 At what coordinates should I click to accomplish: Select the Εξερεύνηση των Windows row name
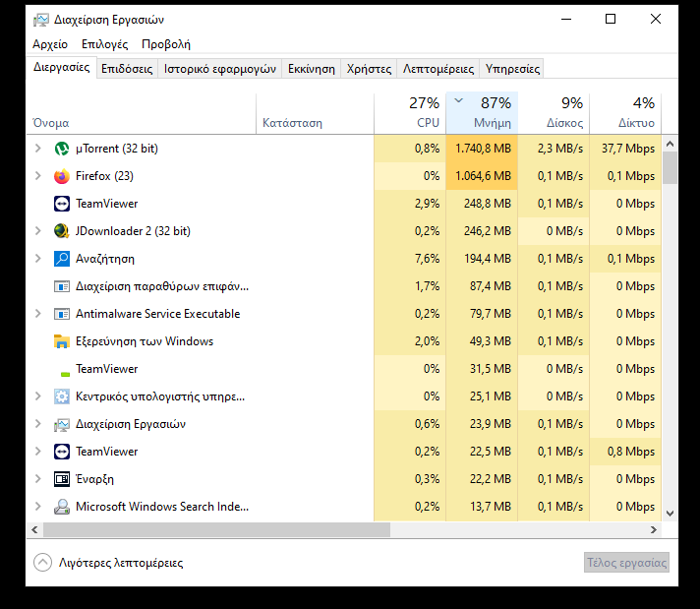tap(145, 341)
